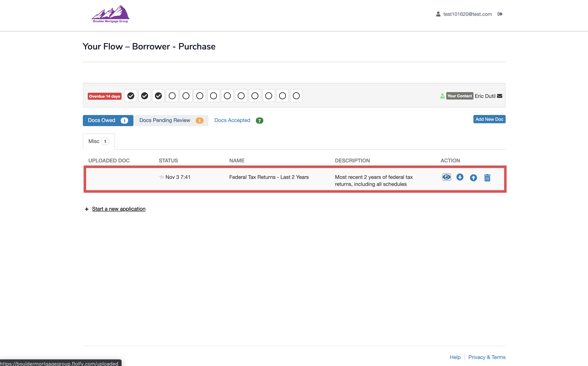Delete the Federal Tax Returns document
The width and height of the screenshot is (588, 366).
click(487, 178)
